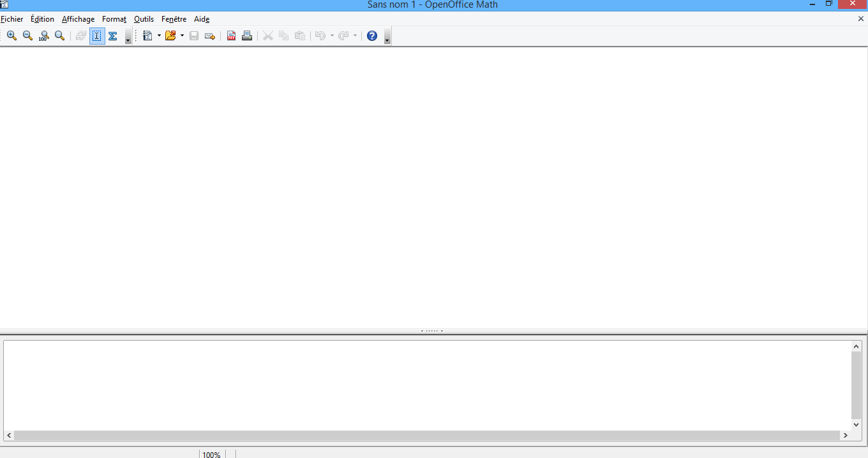Click the Send document by e-mail icon
This screenshot has width=868, height=458.
point(210,36)
